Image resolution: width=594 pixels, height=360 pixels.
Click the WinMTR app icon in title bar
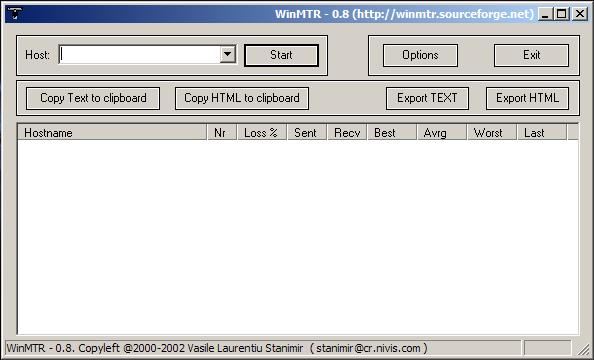[14, 14]
